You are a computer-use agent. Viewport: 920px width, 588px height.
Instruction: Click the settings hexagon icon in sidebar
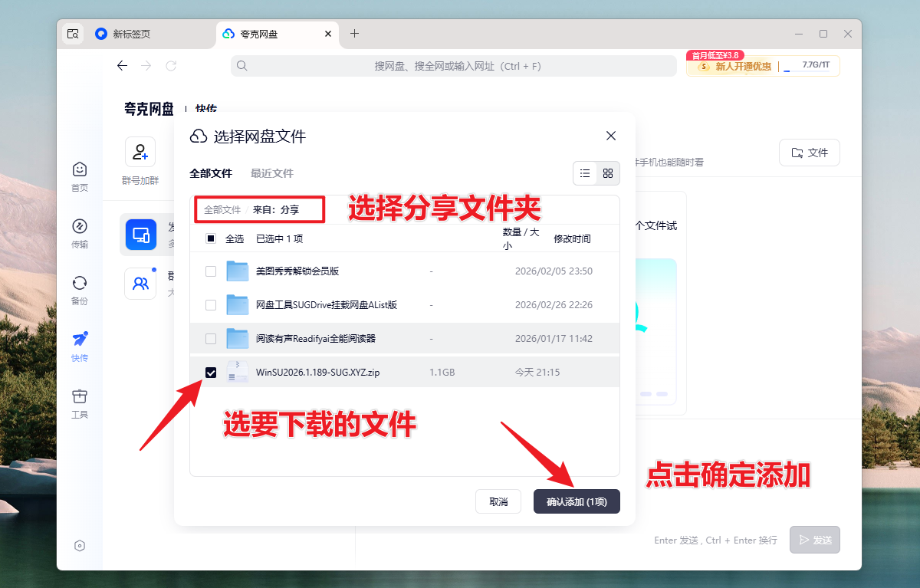pos(80,546)
